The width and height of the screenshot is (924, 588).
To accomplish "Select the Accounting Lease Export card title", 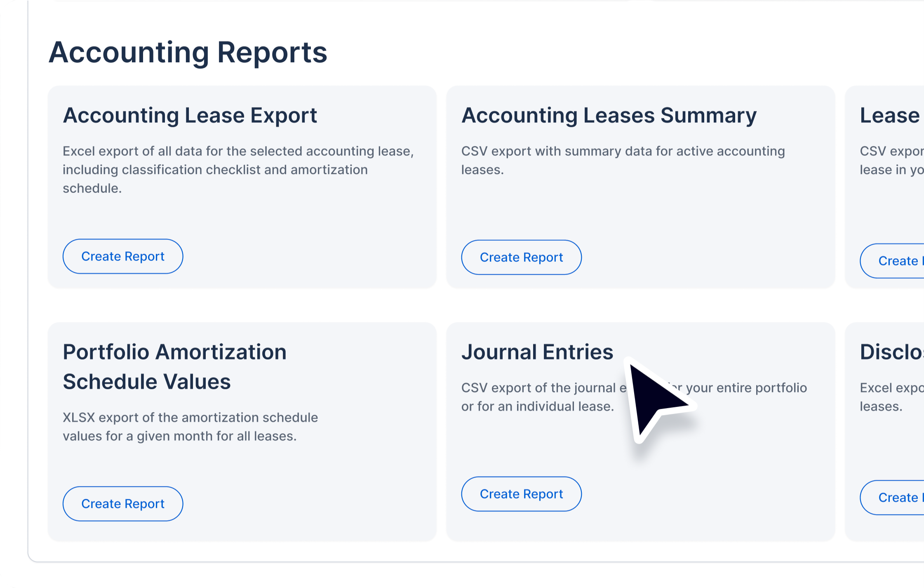I will tap(190, 116).
